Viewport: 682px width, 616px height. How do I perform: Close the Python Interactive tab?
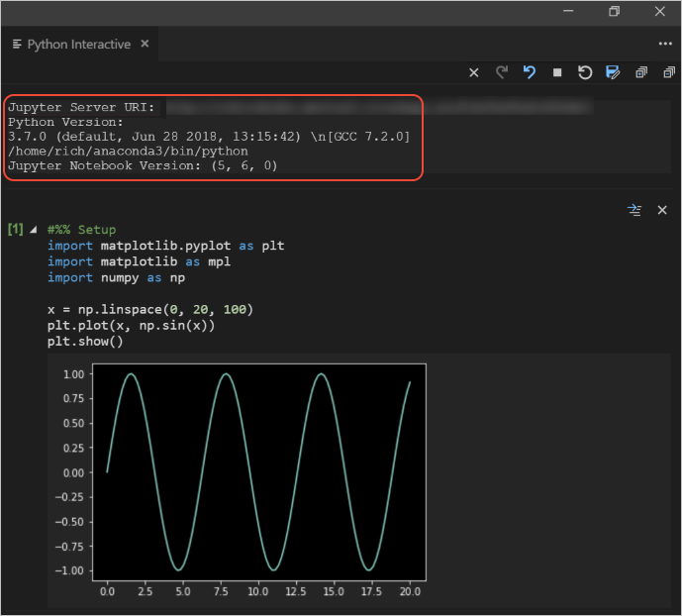click(145, 44)
